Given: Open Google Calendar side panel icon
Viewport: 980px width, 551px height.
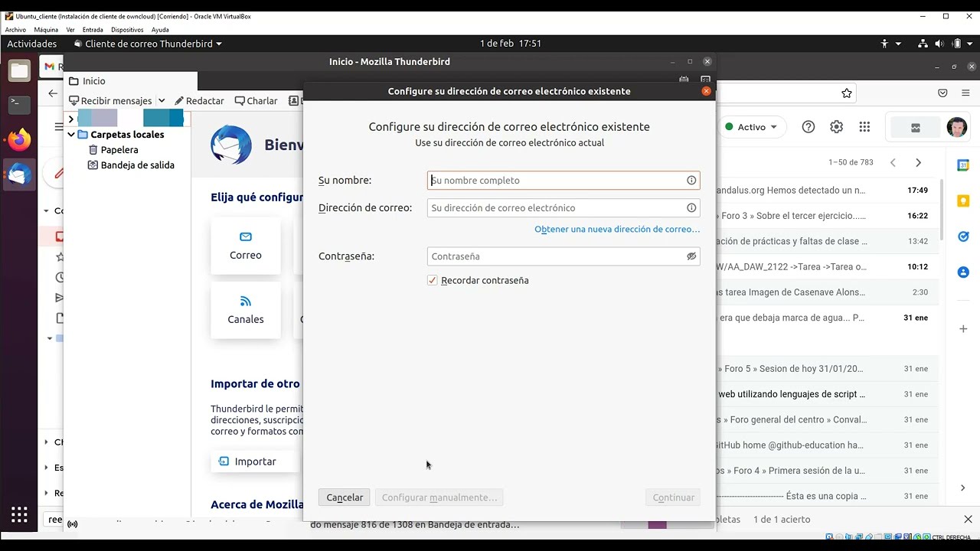Looking at the screenshot, I should 963,165.
